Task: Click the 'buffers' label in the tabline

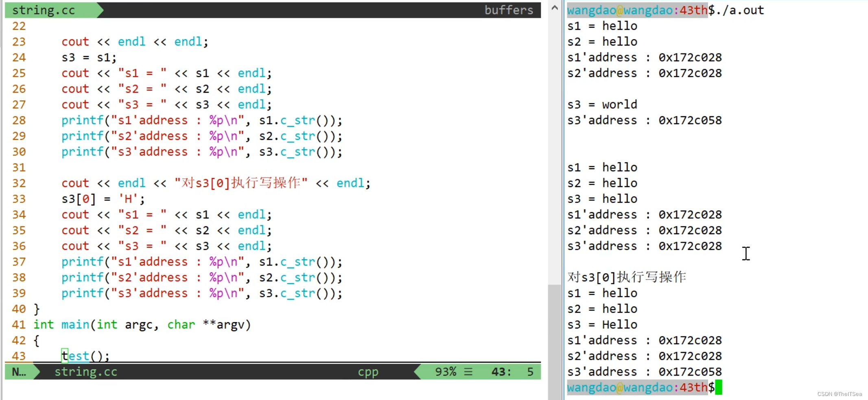Action: 509,10
